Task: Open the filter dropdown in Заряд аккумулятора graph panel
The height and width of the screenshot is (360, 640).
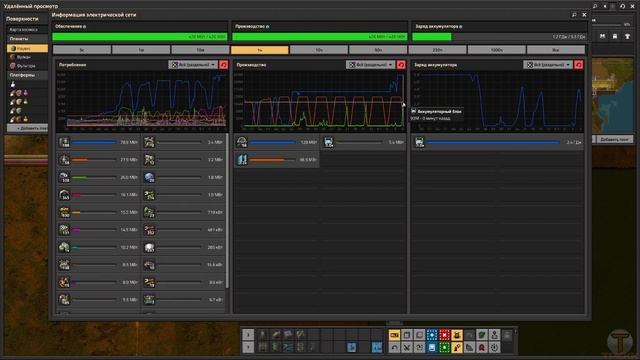Action: tap(548, 64)
